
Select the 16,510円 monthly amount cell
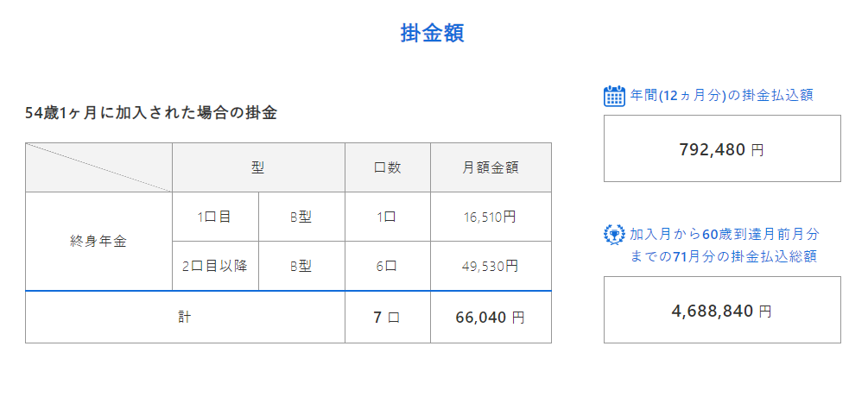[x=491, y=217]
